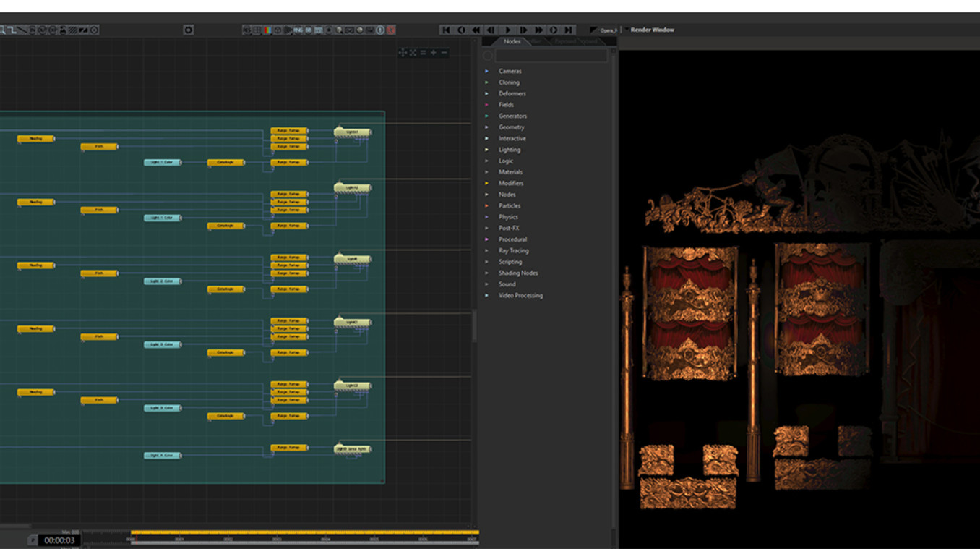Click the RGB color bars toolbar icon
Screen dimensions: 980x549
(267, 30)
